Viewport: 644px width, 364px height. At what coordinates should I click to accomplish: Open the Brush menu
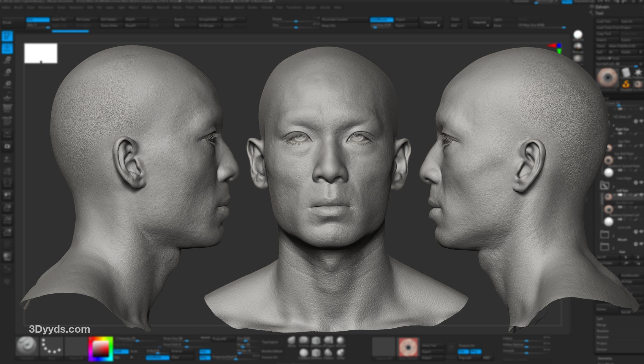(x=18, y=7)
